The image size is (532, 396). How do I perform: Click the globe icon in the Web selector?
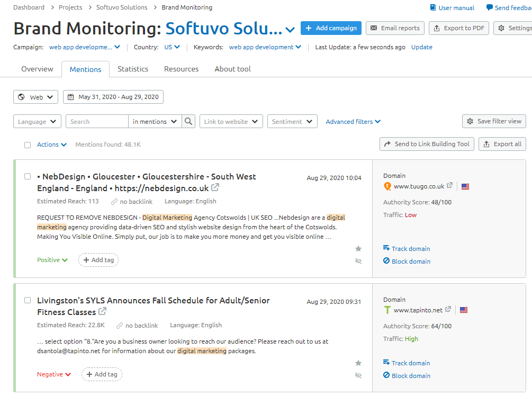coord(21,97)
